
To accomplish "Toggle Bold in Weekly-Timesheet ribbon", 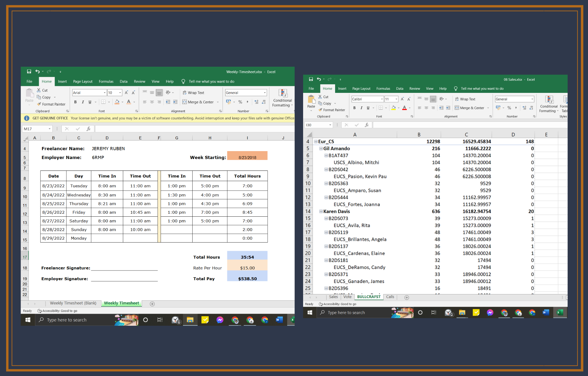I will [75, 102].
